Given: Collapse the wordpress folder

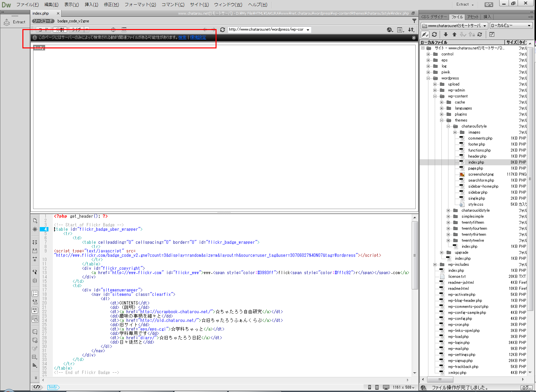Looking at the screenshot, I should [428, 78].
